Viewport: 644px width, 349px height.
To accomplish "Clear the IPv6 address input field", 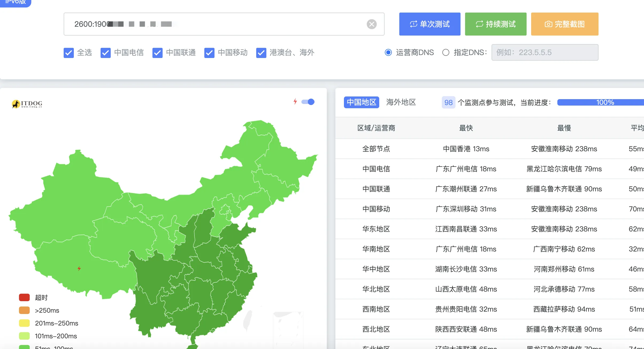I will (x=371, y=24).
